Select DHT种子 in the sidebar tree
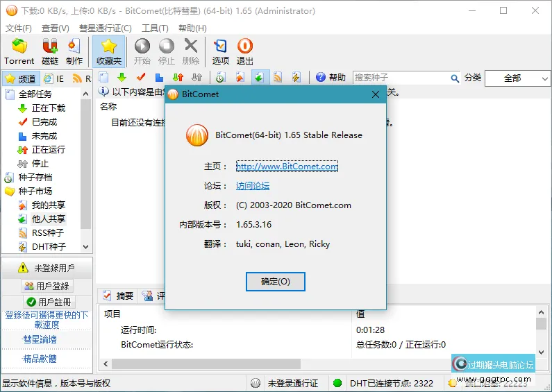552x392 pixels. (49, 247)
